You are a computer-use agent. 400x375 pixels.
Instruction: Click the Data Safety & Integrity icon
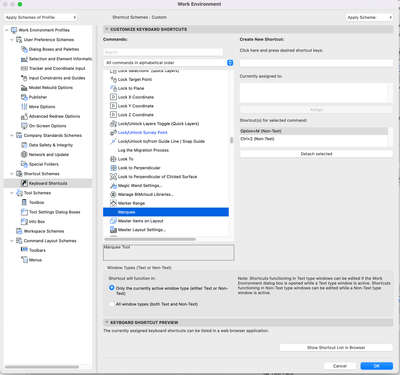[24, 145]
